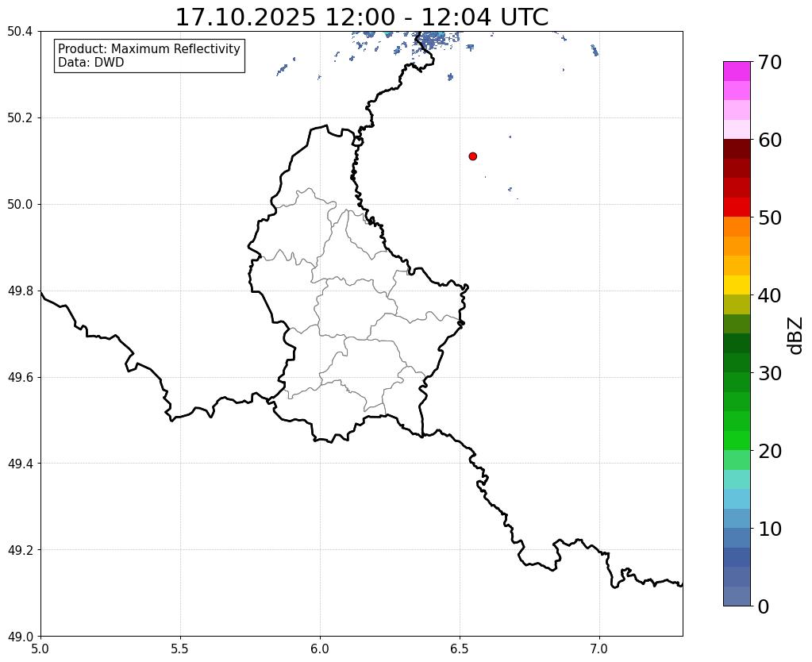Click the longitude axis label 5.5
Viewport: 812px width, 662px height.
coord(180,649)
